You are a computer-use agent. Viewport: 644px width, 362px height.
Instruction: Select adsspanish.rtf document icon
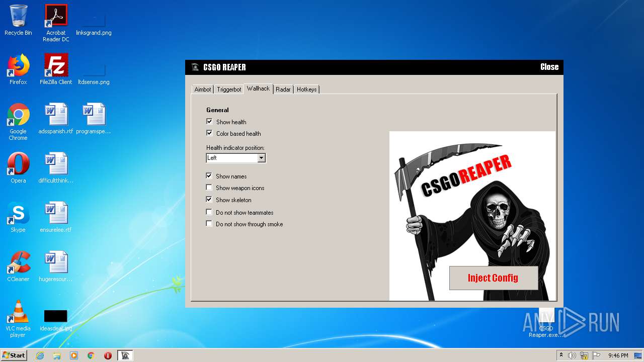pos(56,119)
